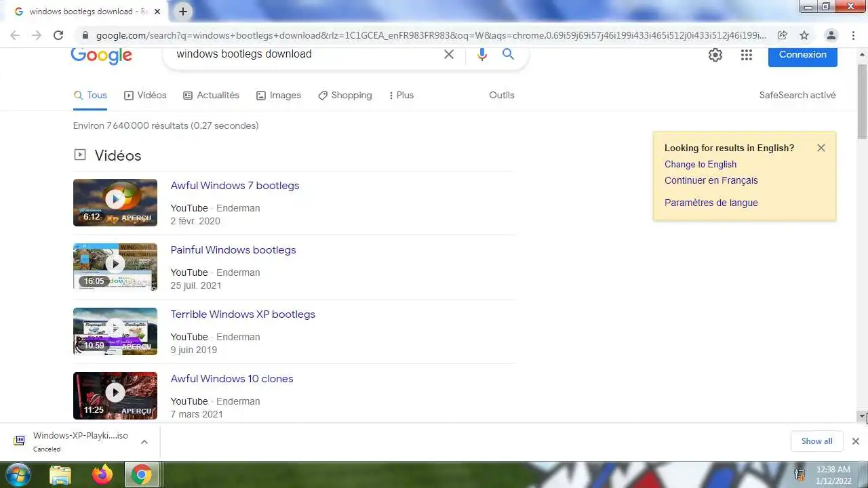Open Paramètres de langue link
Image resolution: width=868 pixels, height=488 pixels.
pyautogui.click(x=711, y=203)
